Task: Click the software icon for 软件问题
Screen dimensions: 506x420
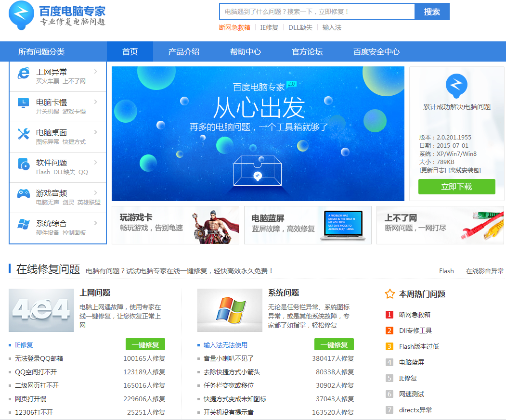Action: [x=24, y=164]
